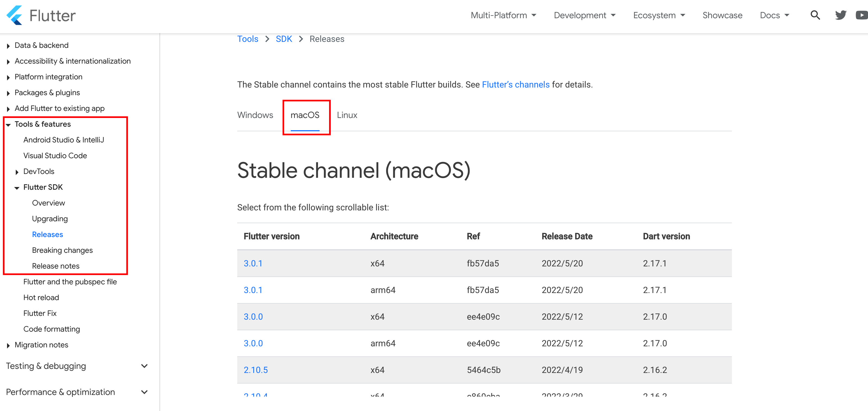This screenshot has height=411, width=868.
Task: Expand the Platform integration section
Action: pos(48,77)
